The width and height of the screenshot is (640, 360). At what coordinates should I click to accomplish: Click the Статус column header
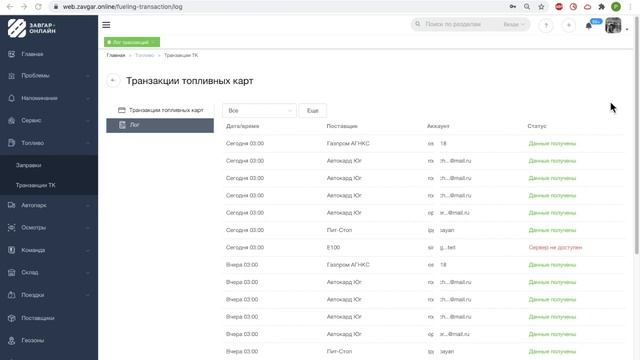point(537,126)
